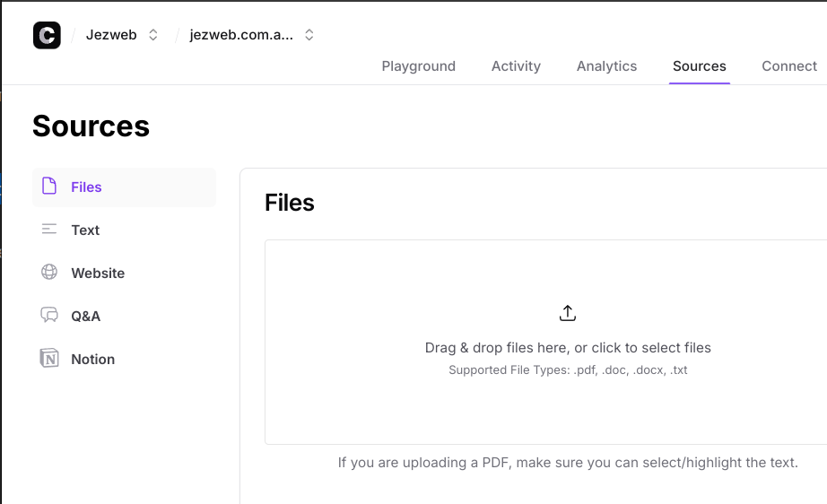Select the Website label in the sidebar
The height and width of the screenshot is (504, 827).
[98, 273]
